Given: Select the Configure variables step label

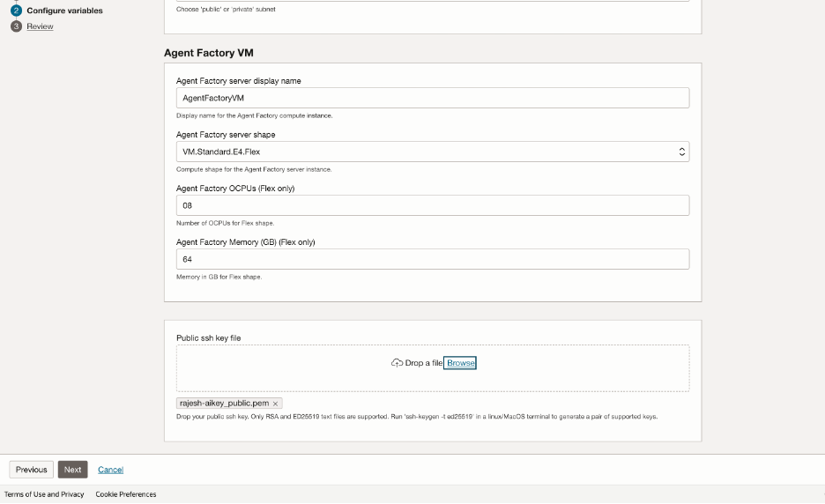Looking at the screenshot, I should 64,11.
